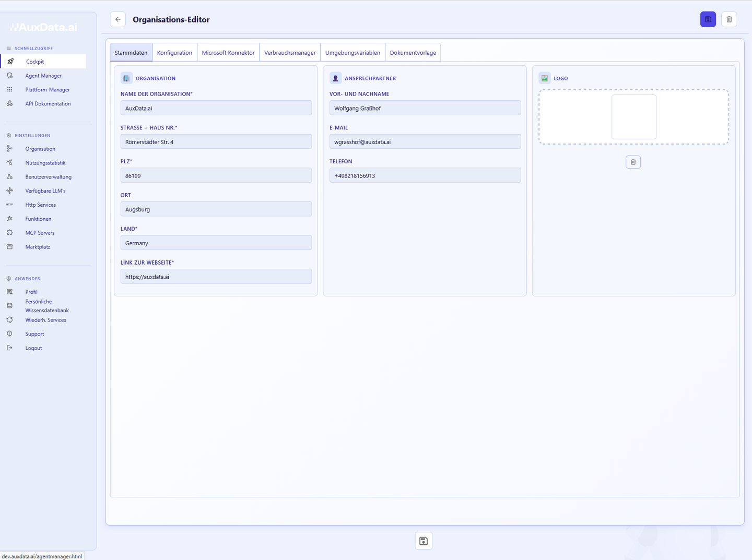This screenshot has height=560, width=752.
Task: Click the Verfügbare LLM's icon
Action: (10, 191)
